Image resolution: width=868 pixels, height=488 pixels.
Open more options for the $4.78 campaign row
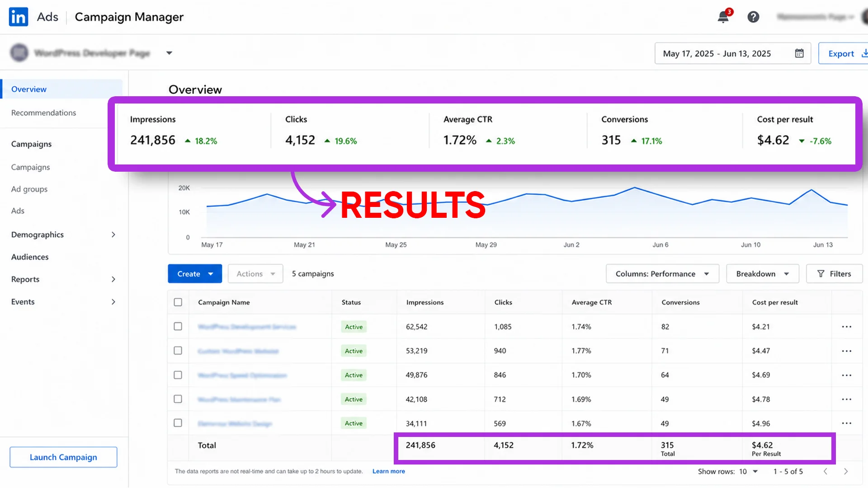846,399
